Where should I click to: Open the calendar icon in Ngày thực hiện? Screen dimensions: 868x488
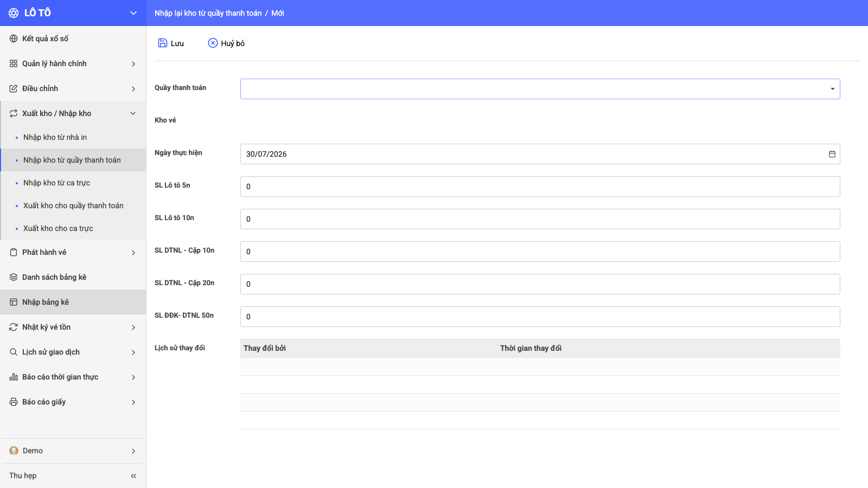point(832,154)
